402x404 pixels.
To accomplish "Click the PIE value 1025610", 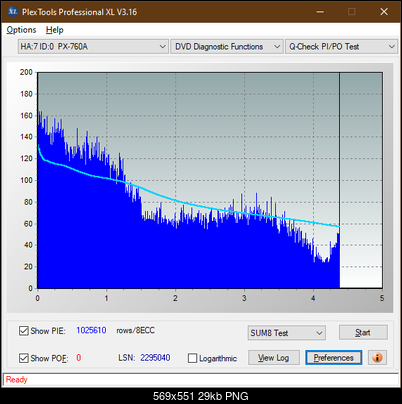I will [91, 330].
